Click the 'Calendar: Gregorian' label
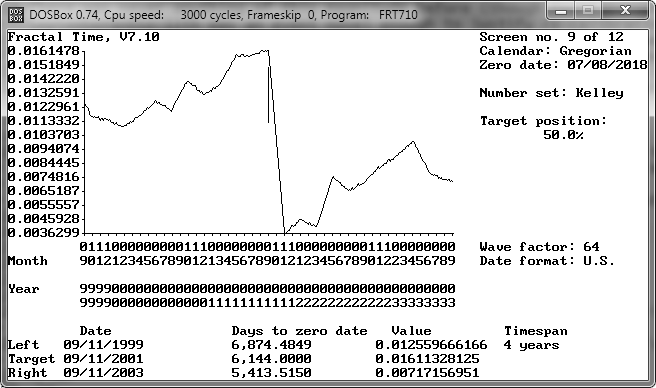 click(x=556, y=51)
